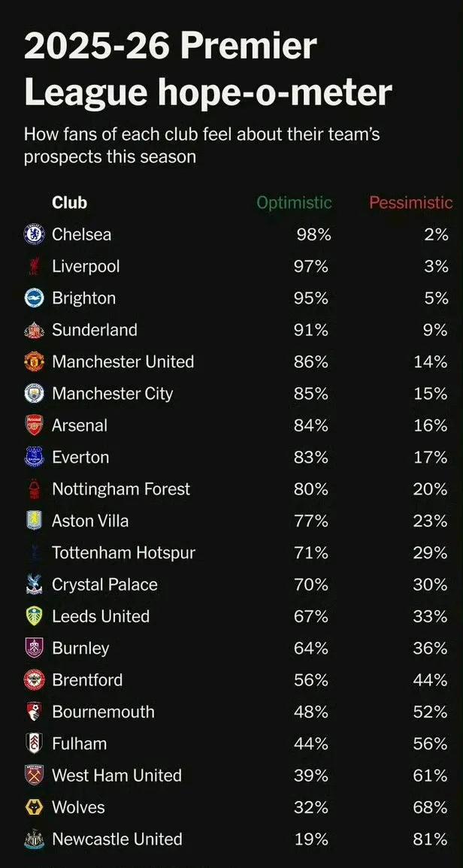Click the Liverpool club name

86,267
